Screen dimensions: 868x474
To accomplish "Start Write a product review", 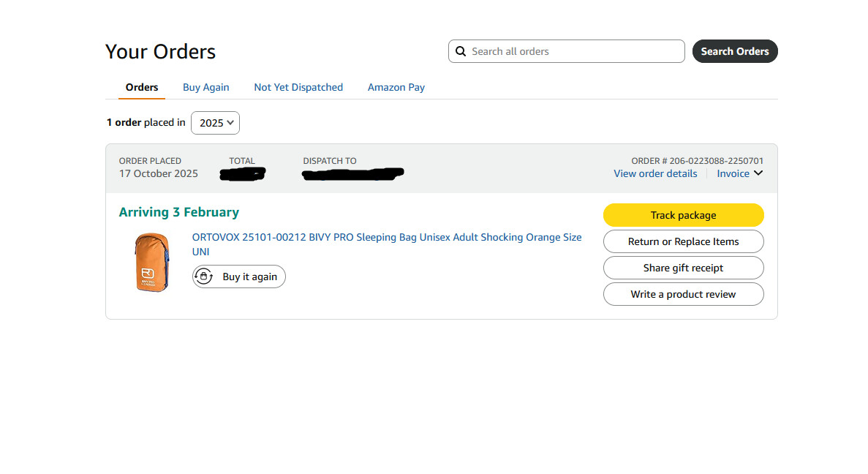I will 683,294.
